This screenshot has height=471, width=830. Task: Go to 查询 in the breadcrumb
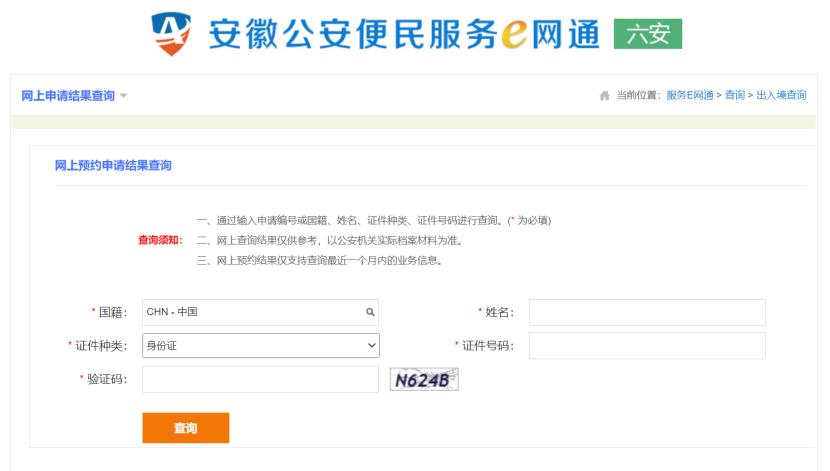pos(735,96)
